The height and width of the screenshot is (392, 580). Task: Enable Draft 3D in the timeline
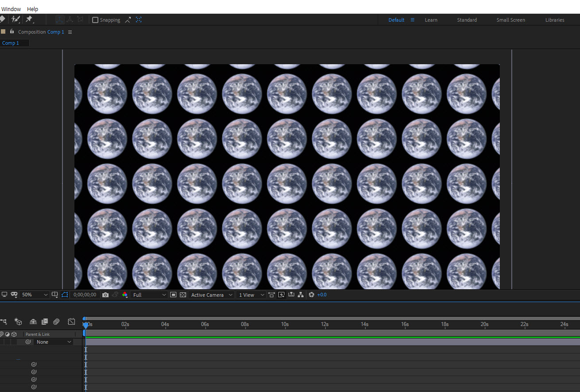pyautogui.click(x=18, y=322)
